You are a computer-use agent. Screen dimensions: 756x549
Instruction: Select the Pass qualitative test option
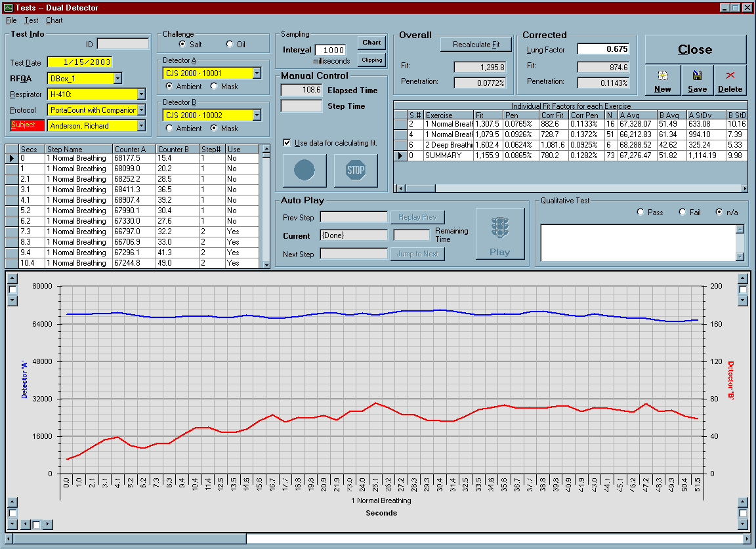tap(640, 212)
